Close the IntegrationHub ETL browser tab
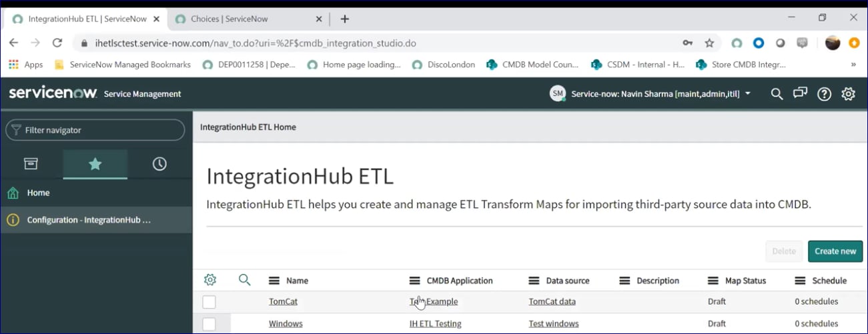Screen dimensions: 868x334 155,19
